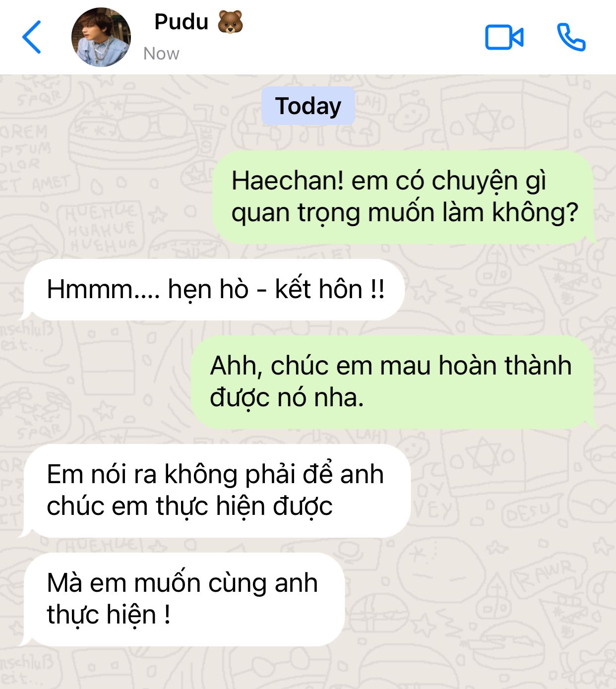Tap "thực hiện !" in the last message
616x689 pixels.
point(109,615)
